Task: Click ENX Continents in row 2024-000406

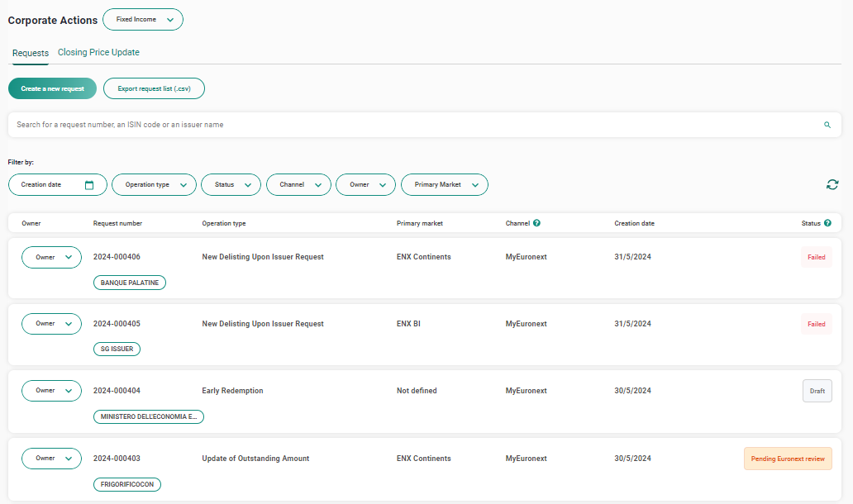Action: coord(424,257)
